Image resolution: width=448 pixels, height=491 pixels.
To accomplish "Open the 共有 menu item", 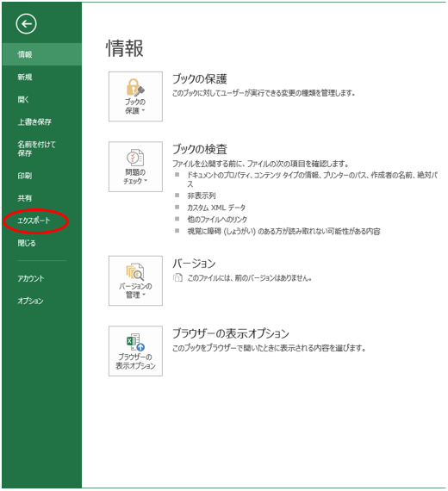I will tap(25, 198).
